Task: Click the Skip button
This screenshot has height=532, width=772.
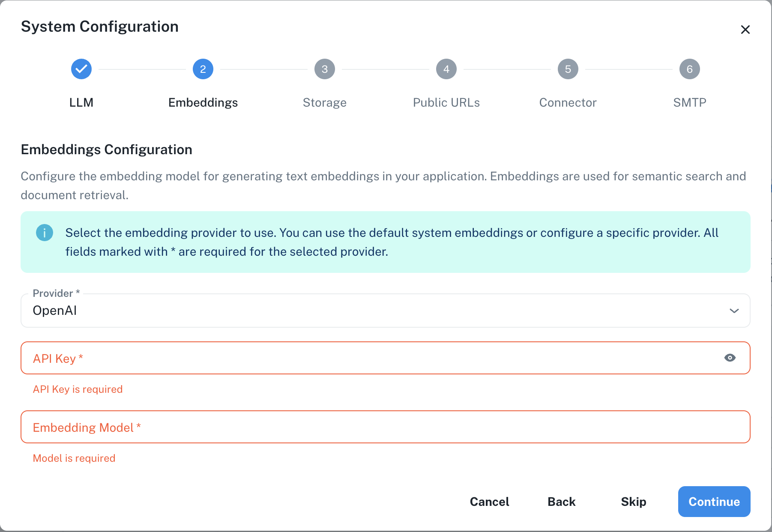Action: tap(634, 502)
